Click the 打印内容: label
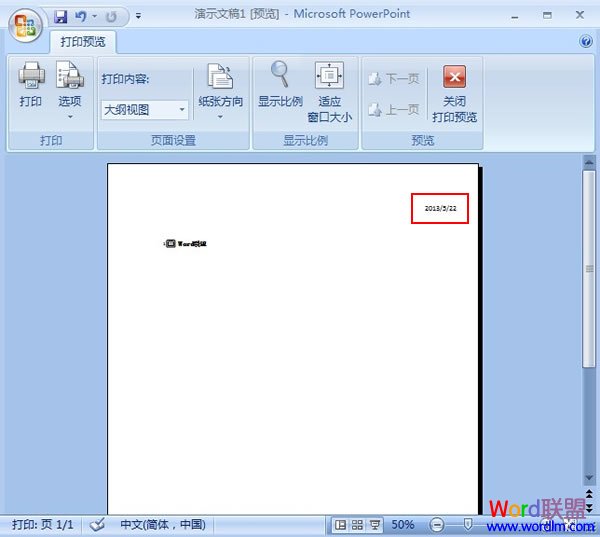The width and height of the screenshot is (600, 537). tap(125, 79)
